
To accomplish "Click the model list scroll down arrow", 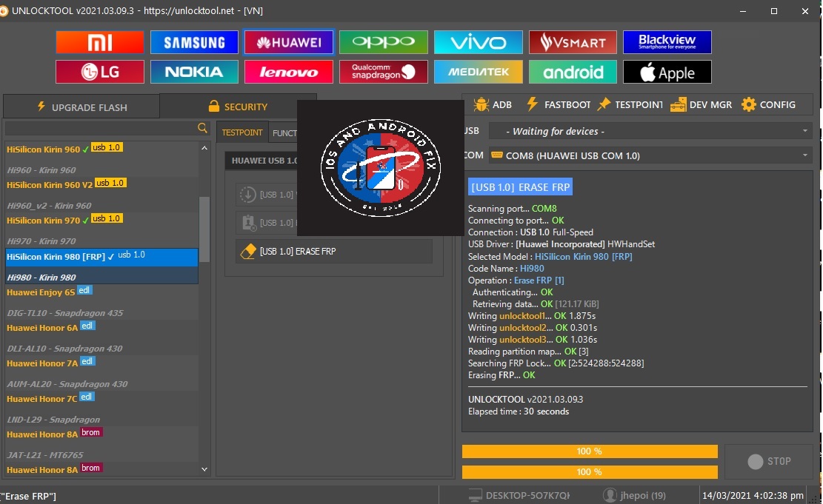I will 204,469.
